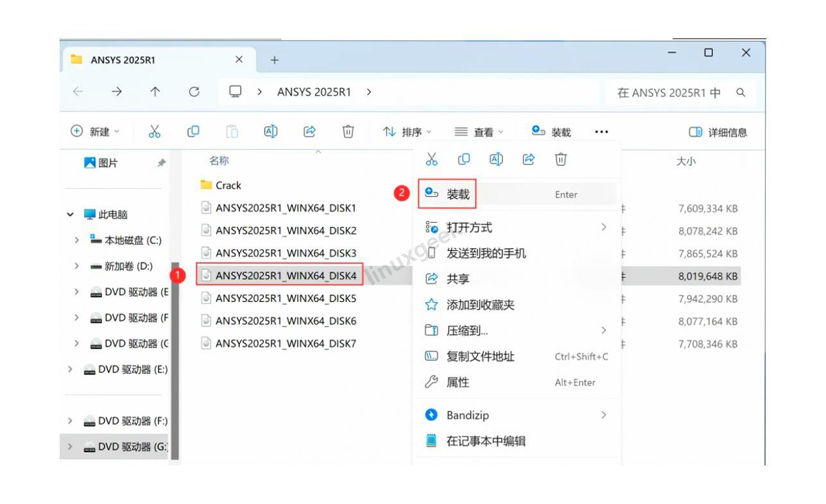826x504 pixels.
Task: Select 装载 in the context menu
Action: click(517, 194)
